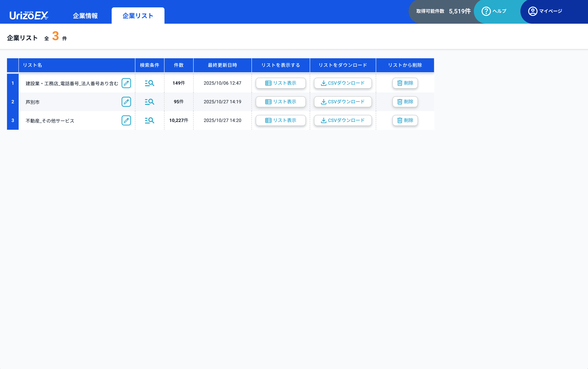Remove 不動産_その他サービス list with 削除
The width and height of the screenshot is (588, 369).
(405, 120)
